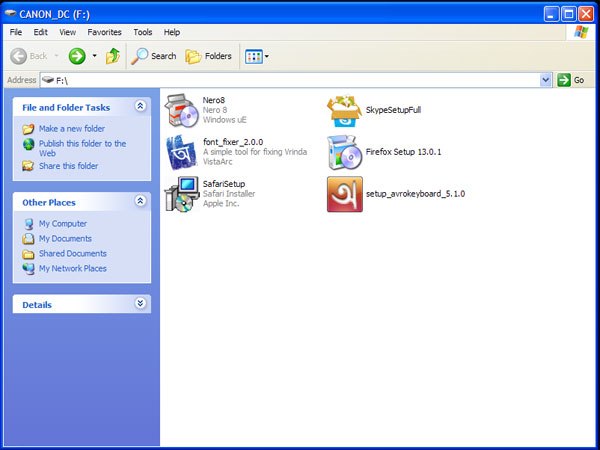Click the Views toolbar icon
The width and height of the screenshot is (600, 450).
pos(253,57)
